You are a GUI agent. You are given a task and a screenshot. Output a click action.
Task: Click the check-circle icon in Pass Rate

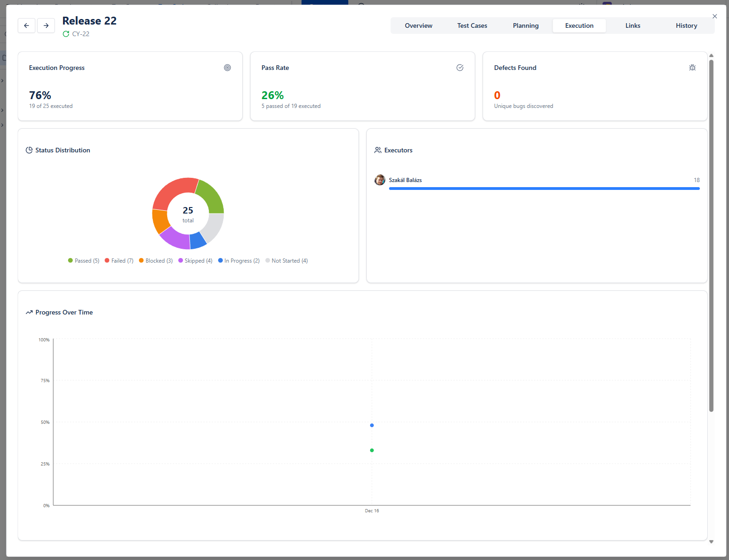[x=460, y=68]
